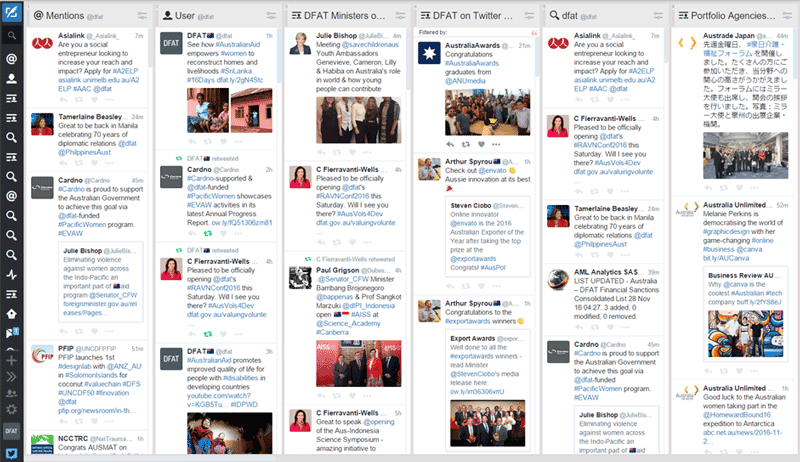
Task: Open more options on AustraliaAwards tweet
Action: point(496,145)
